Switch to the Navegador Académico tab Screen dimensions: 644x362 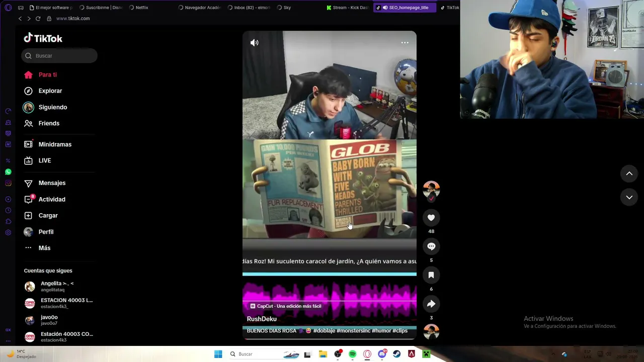(x=199, y=8)
